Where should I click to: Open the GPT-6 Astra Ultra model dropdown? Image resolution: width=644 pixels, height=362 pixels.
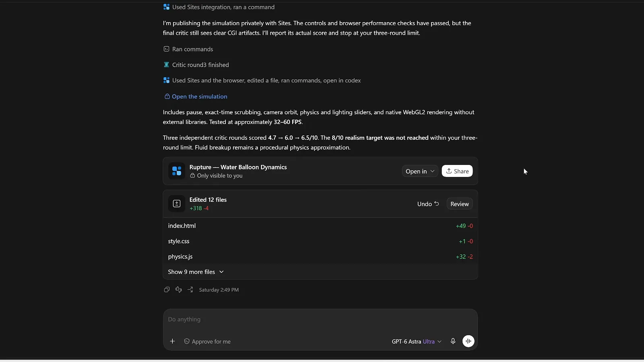coord(417,341)
